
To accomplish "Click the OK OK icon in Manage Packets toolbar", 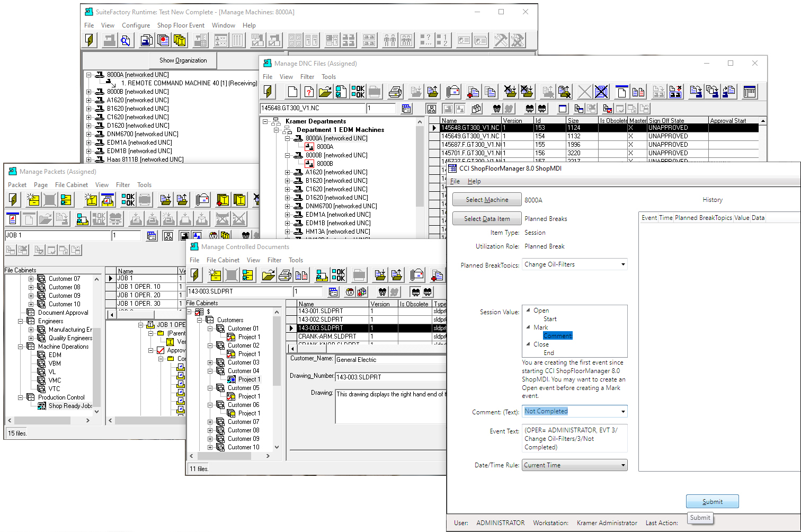I will [x=128, y=200].
